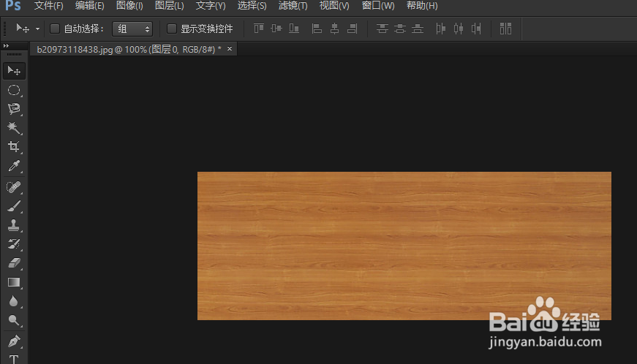This screenshot has width=637, height=364.
Task: Select the Crop tool
Action: pyautogui.click(x=14, y=146)
